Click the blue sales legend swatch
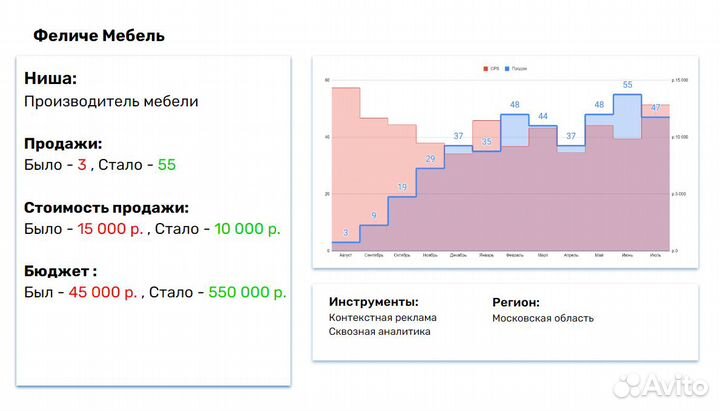The height and width of the screenshot is (411, 720). tap(508, 68)
